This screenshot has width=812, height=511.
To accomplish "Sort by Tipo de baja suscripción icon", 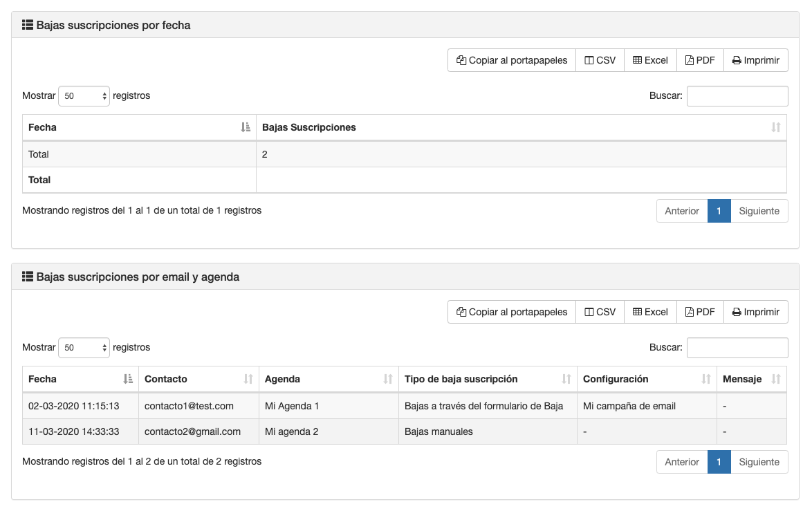I will coord(566,379).
